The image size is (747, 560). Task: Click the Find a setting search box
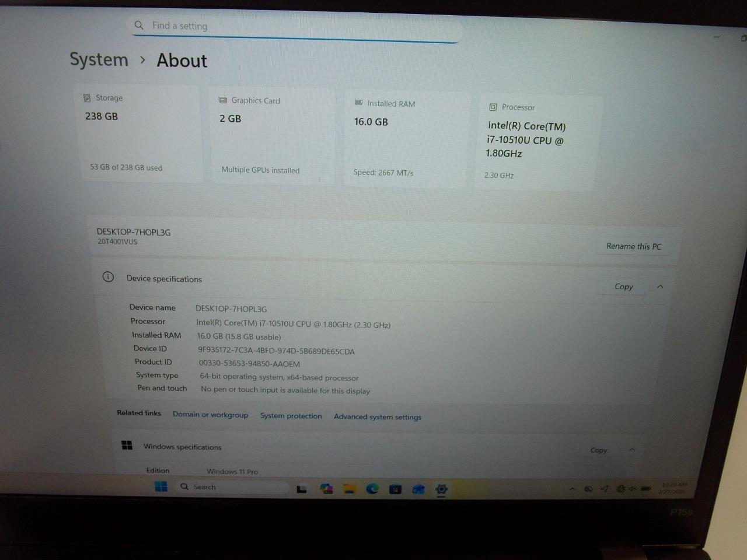pos(295,26)
